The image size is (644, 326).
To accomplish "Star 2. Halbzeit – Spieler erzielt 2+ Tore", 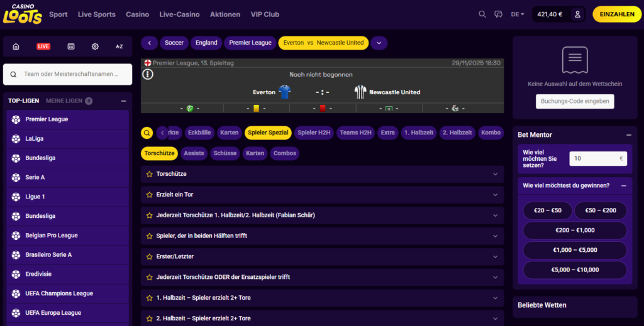I will coord(150,318).
